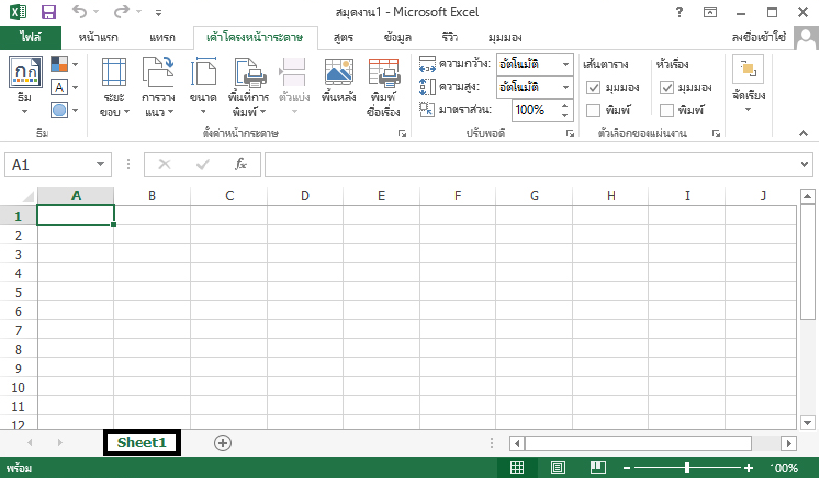This screenshot has height=478, width=819.
Task: Open Print Titles (พิมพ์ชื่อเรื่อง) settings
Action: click(x=384, y=75)
